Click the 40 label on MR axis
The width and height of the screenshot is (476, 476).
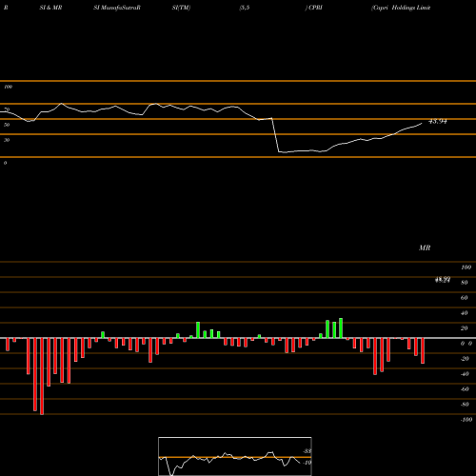[x=465, y=313]
